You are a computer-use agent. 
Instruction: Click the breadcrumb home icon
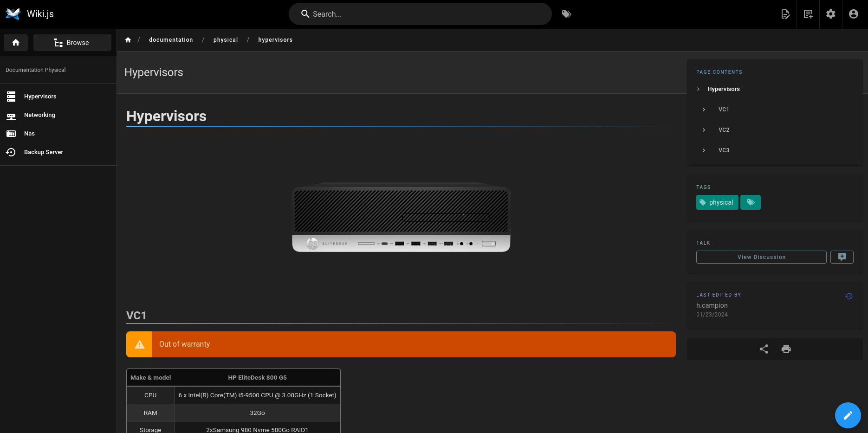[128, 40]
